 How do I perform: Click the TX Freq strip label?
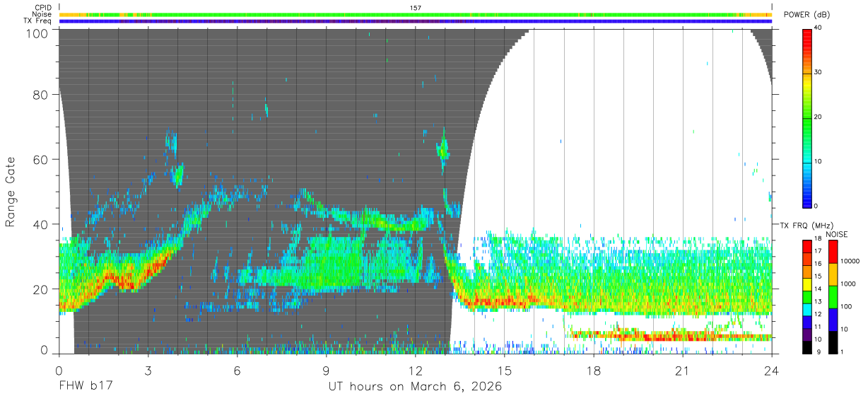(x=37, y=21)
